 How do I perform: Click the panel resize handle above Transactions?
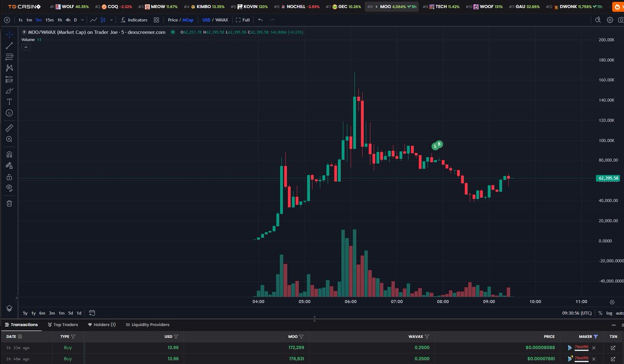(315, 318)
